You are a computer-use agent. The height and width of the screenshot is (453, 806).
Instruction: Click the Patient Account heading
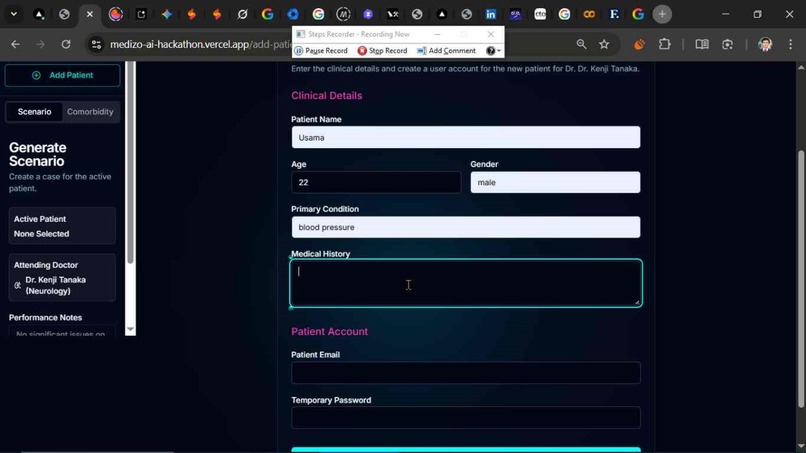point(329,332)
